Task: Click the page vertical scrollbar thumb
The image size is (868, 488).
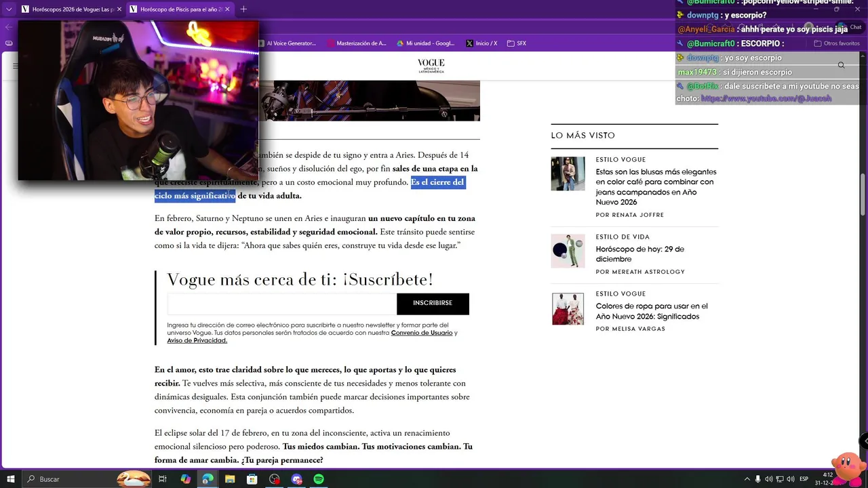Action: tap(863, 193)
